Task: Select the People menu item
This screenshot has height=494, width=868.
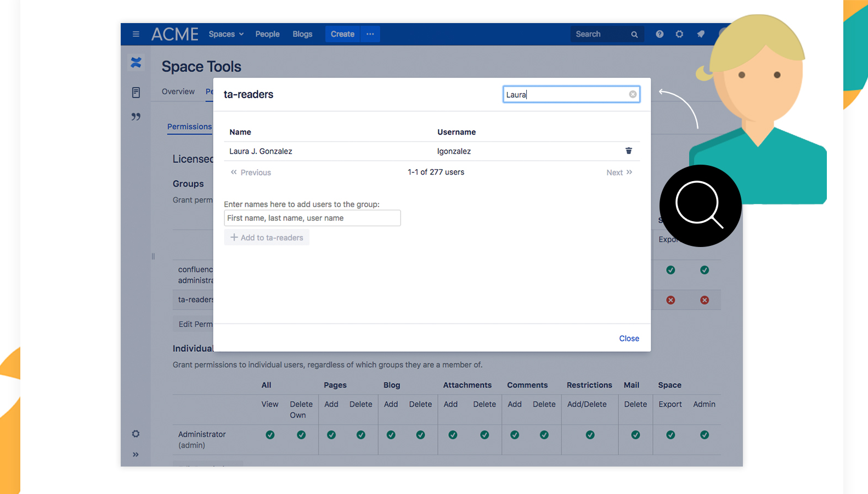Action: coord(267,34)
